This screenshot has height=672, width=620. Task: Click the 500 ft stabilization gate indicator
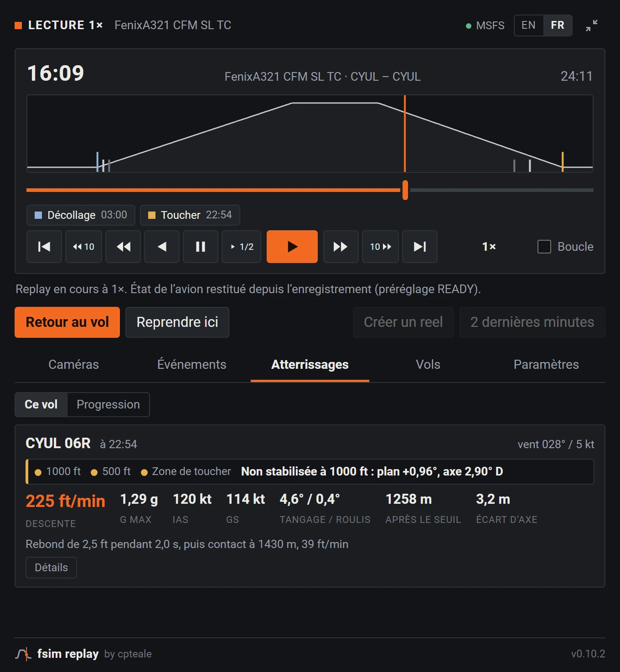click(x=111, y=471)
